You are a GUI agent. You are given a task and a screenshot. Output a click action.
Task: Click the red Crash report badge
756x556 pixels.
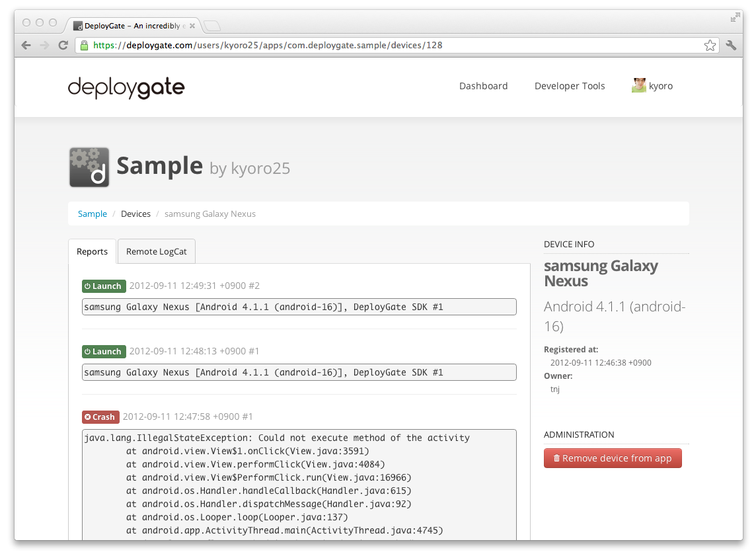(x=100, y=417)
